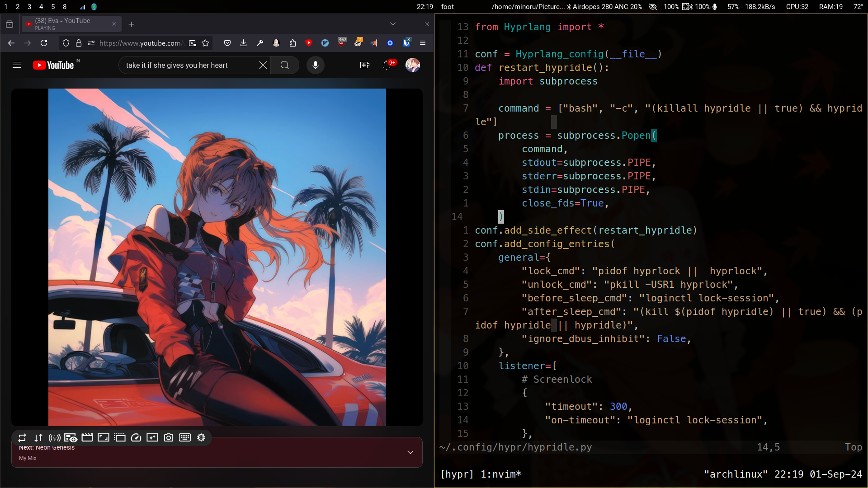The width and height of the screenshot is (868, 488).
Task: Open the video filters sparkle icon
Action: point(152,437)
